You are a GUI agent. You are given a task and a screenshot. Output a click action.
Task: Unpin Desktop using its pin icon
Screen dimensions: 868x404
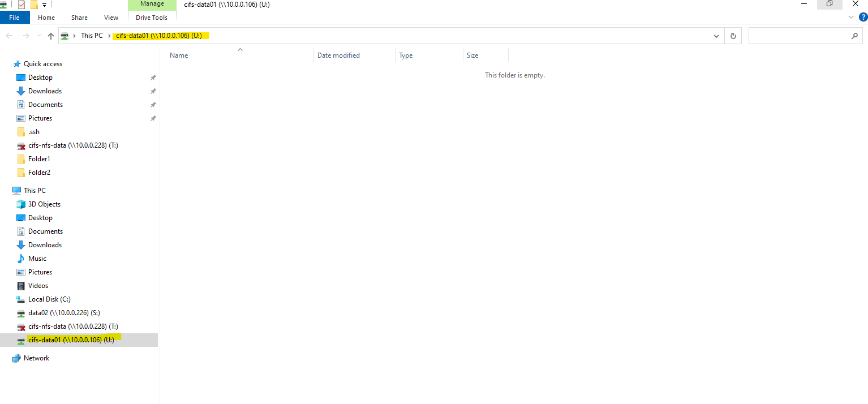tap(153, 78)
